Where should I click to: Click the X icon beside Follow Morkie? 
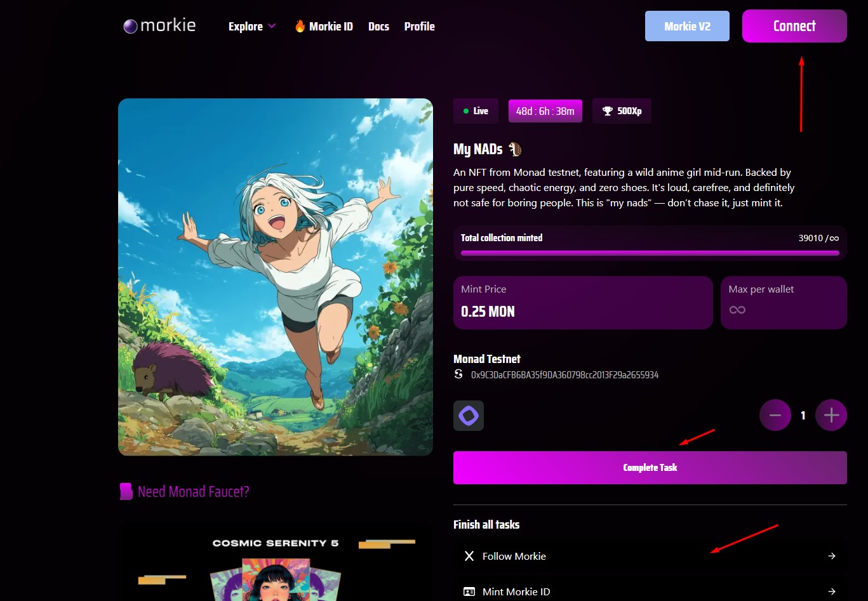(x=469, y=556)
